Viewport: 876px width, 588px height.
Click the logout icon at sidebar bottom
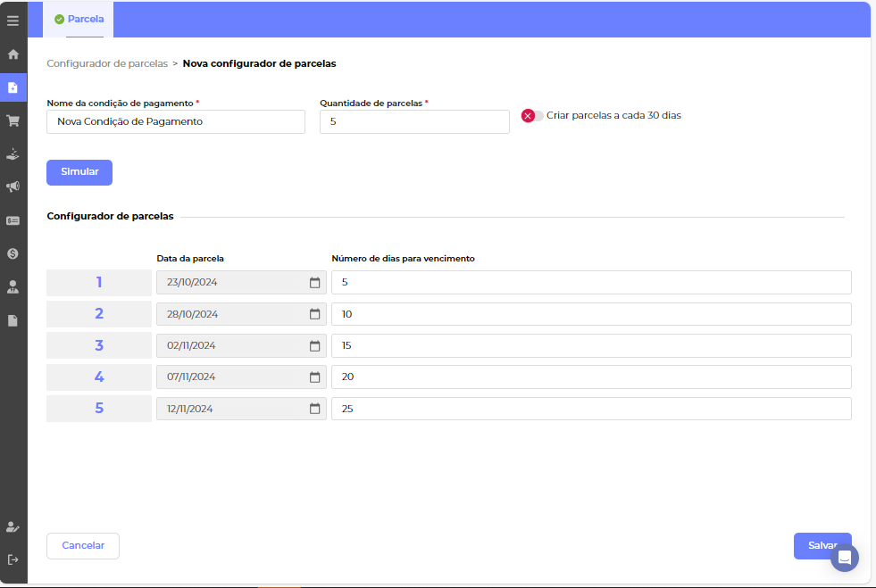[13, 559]
